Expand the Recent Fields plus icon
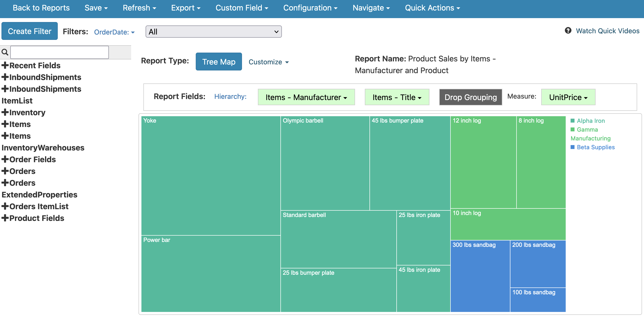 [x=5, y=66]
